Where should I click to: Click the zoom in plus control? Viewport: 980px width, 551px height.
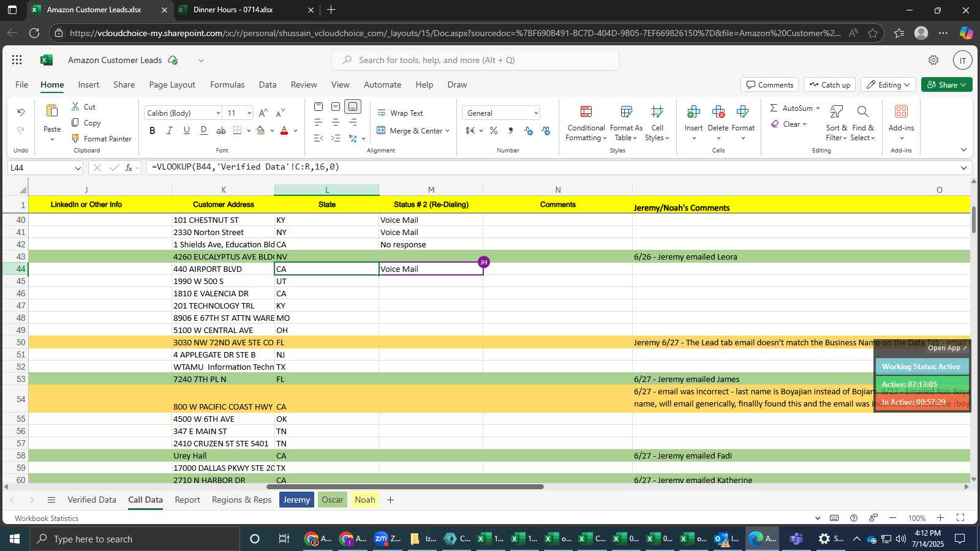[940, 518]
